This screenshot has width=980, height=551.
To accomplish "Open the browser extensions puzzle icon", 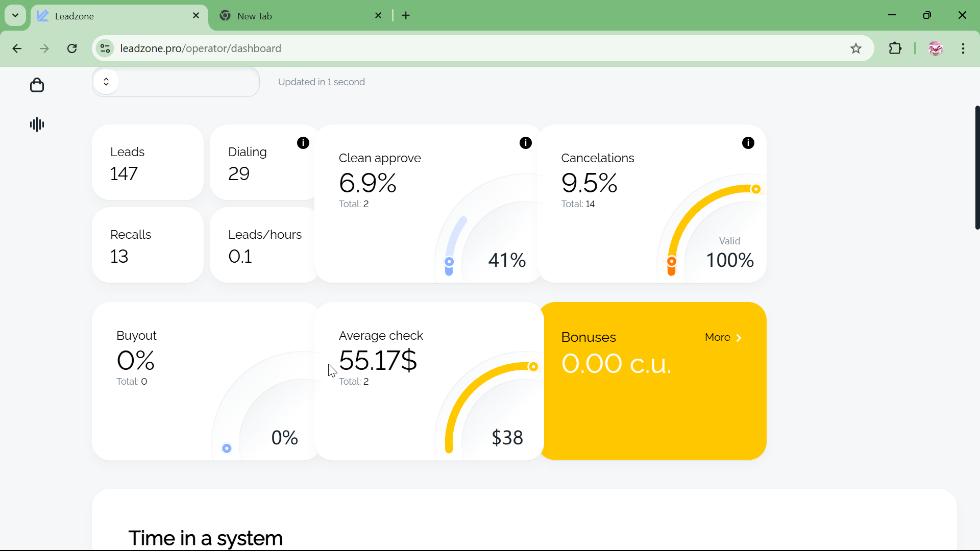I will coord(895,48).
